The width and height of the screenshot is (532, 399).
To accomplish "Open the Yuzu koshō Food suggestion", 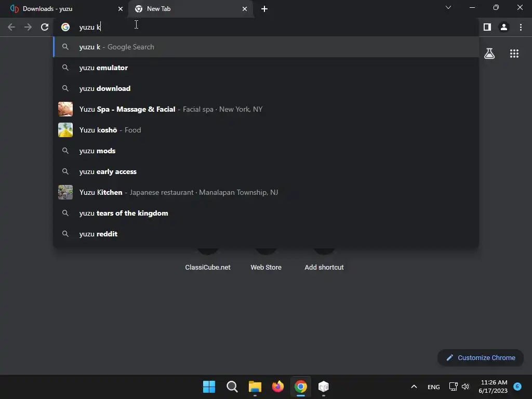I will click(266, 130).
